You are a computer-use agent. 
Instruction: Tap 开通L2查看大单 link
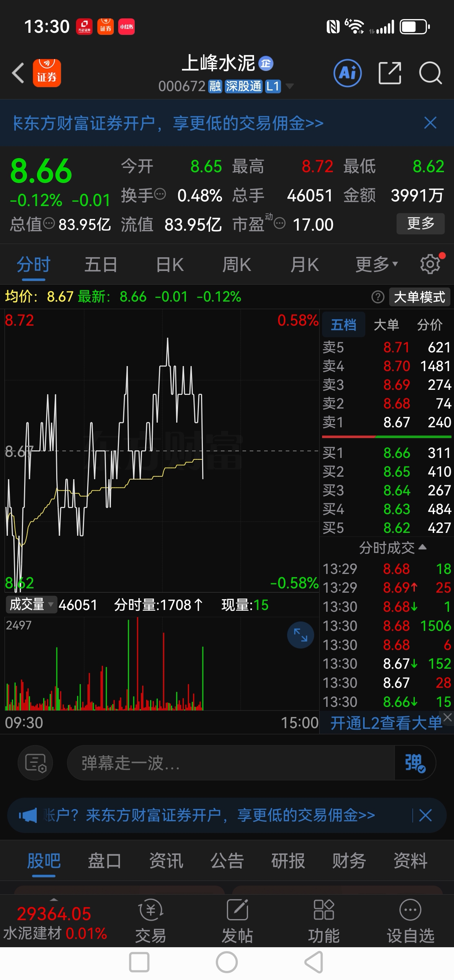[386, 722]
